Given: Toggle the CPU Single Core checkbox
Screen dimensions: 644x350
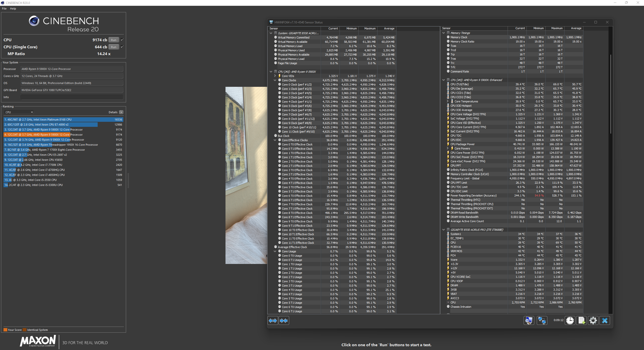Looking at the screenshot, I should click(x=122, y=47).
